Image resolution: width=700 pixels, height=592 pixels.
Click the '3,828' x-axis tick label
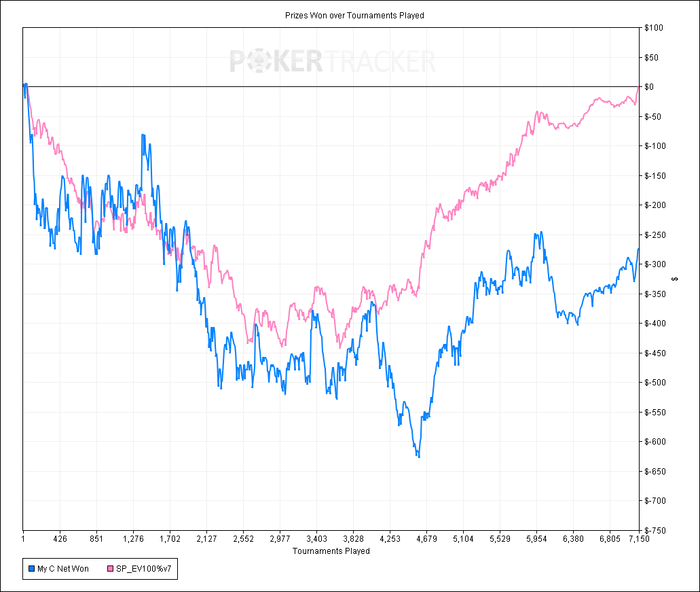(353, 539)
